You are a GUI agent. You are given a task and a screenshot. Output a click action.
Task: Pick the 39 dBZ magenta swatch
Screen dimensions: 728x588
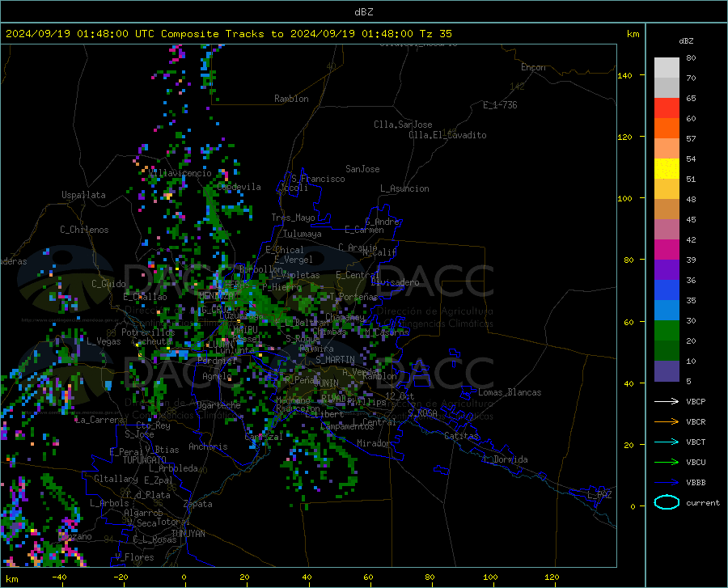(x=667, y=250)
